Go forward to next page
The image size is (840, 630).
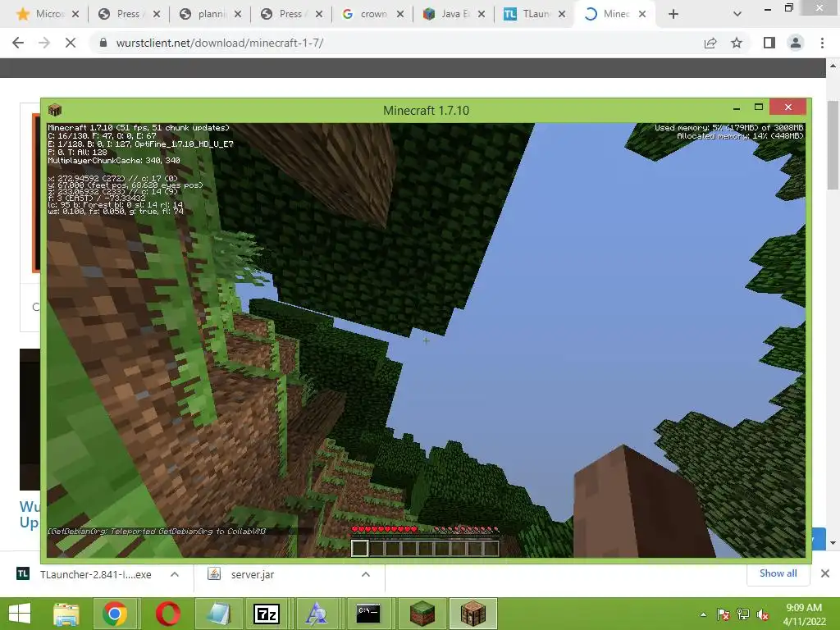click(44, 43)
